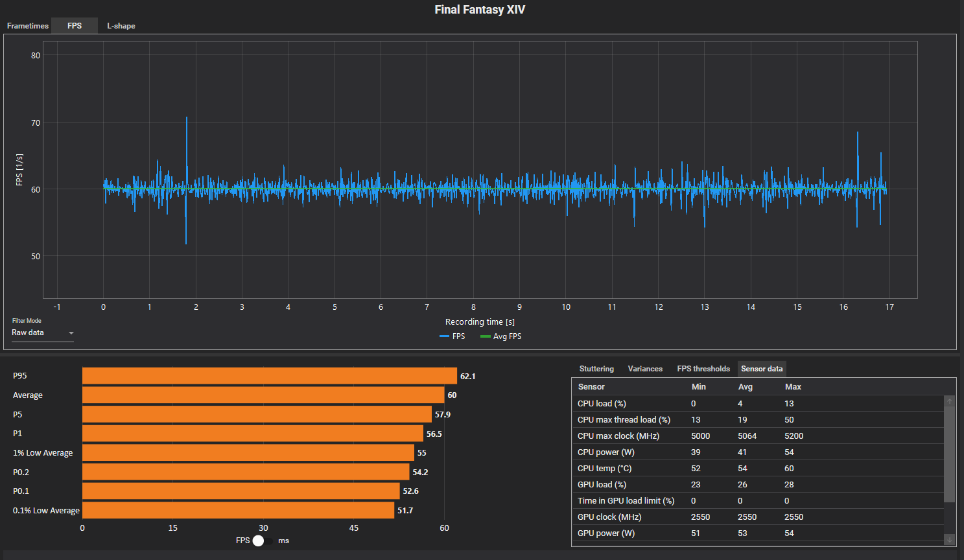Toggle the Avg FPS legend entry
Image resolution: width=964 pixels, height=560 pixels.
(500, 336)
